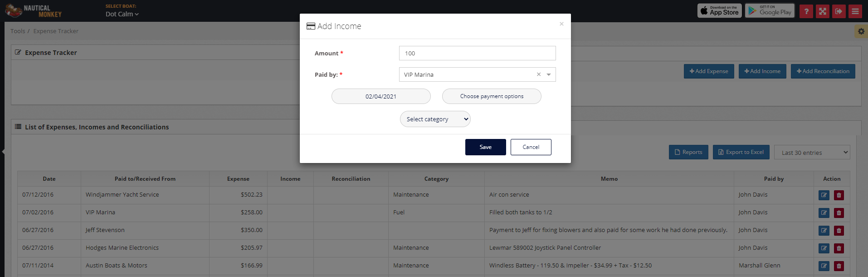Click Choose payment options button
This screenshot has width=868, height=277.
pyautogui.click(x=492, y=96)
